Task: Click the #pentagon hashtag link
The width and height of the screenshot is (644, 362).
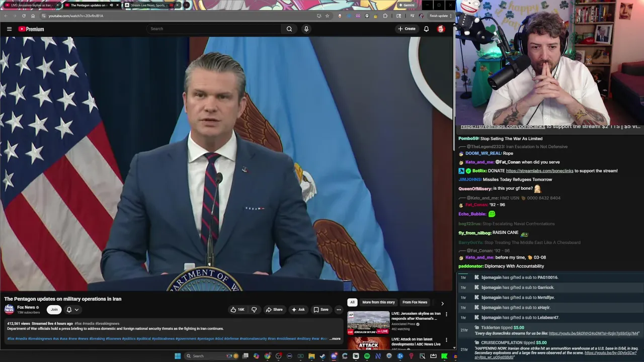Action: 205,339
